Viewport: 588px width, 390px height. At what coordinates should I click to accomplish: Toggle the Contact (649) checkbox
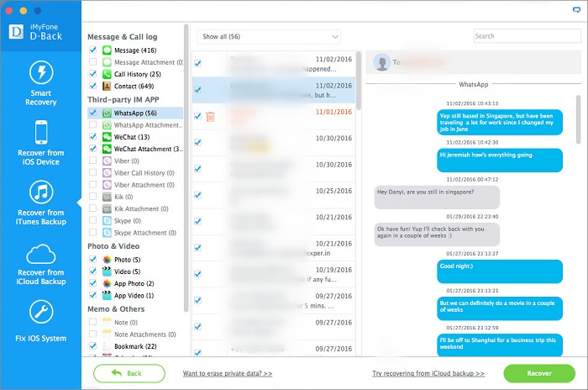point(93,86)
